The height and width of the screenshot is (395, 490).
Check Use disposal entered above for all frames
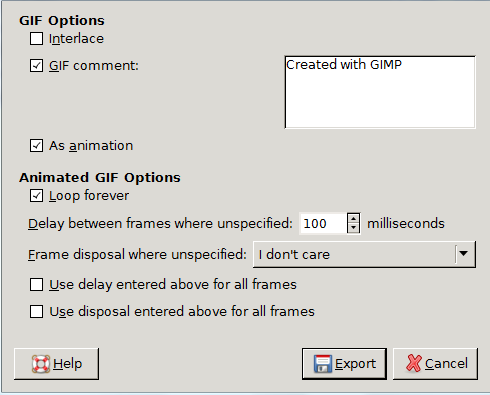coord(36,312)
